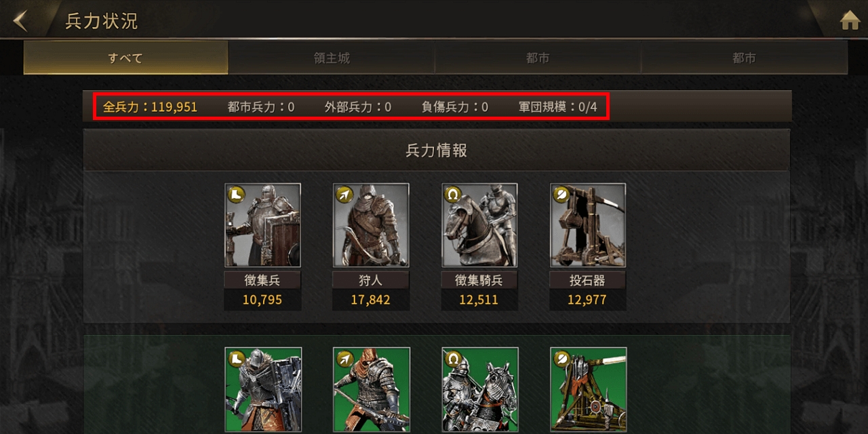The width and height of the screenshot is (868, 434).
Task: Open the green-background cavalry unit card
Action: [x=480, y=390]
